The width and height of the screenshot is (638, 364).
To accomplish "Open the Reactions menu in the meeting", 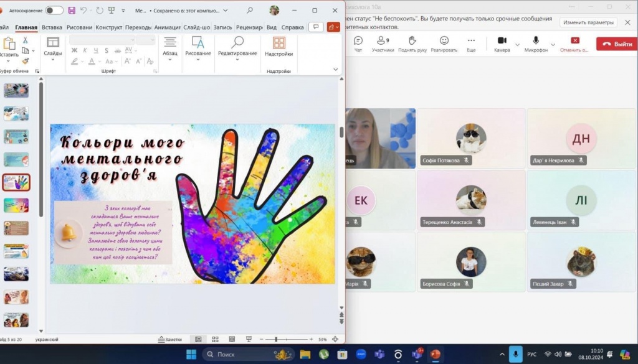I will (444, 44).
